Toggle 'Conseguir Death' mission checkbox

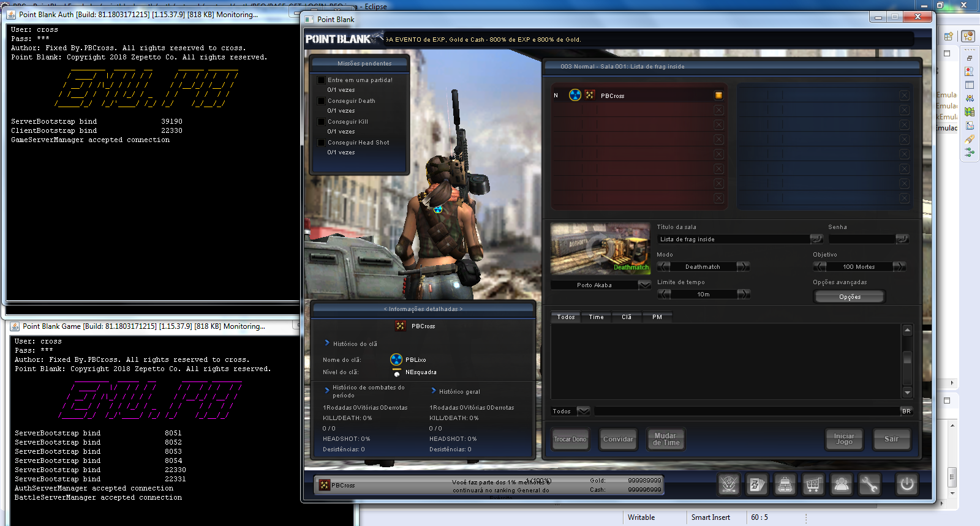coord(321,100)
